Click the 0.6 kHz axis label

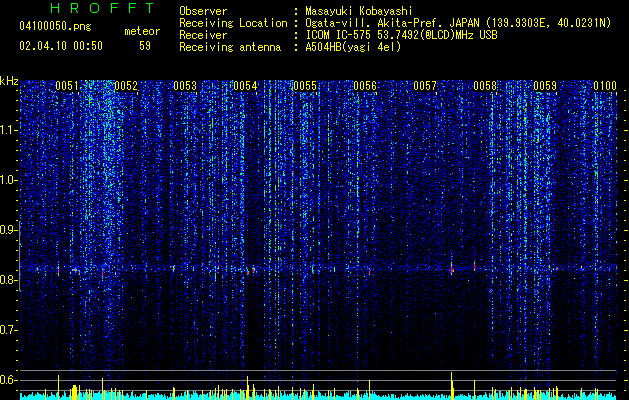(8, 380)
